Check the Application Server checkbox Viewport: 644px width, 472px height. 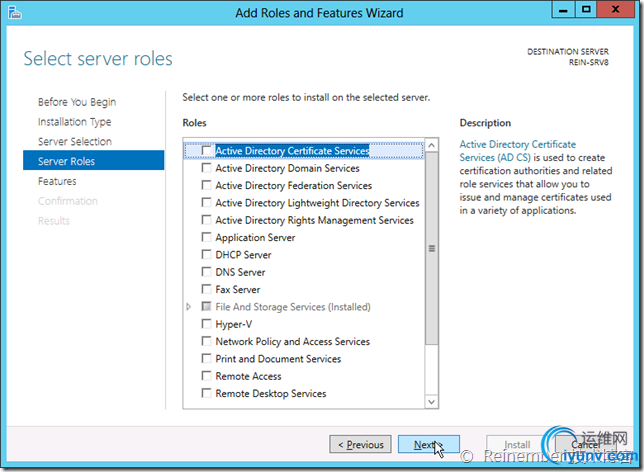coord(206,237)
